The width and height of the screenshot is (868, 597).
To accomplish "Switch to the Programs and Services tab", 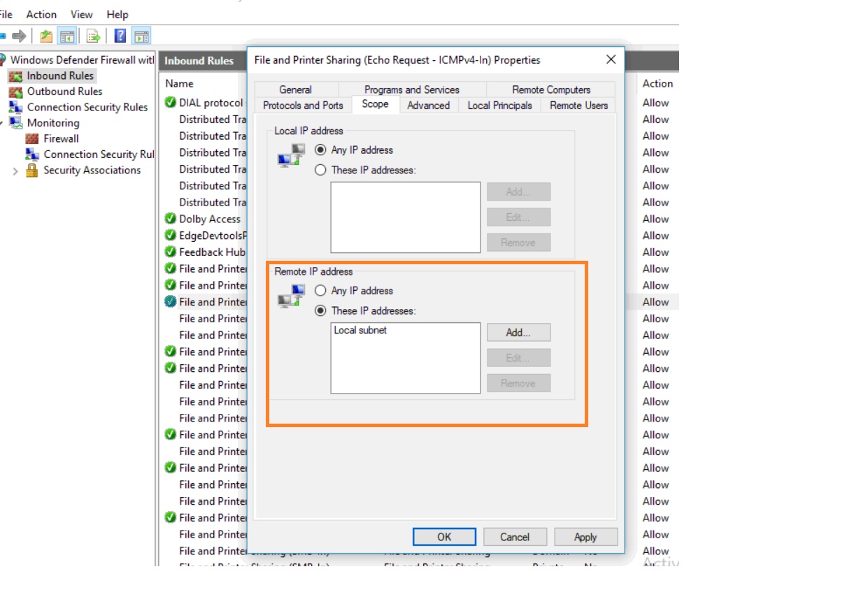I will [x=412, y=89].
